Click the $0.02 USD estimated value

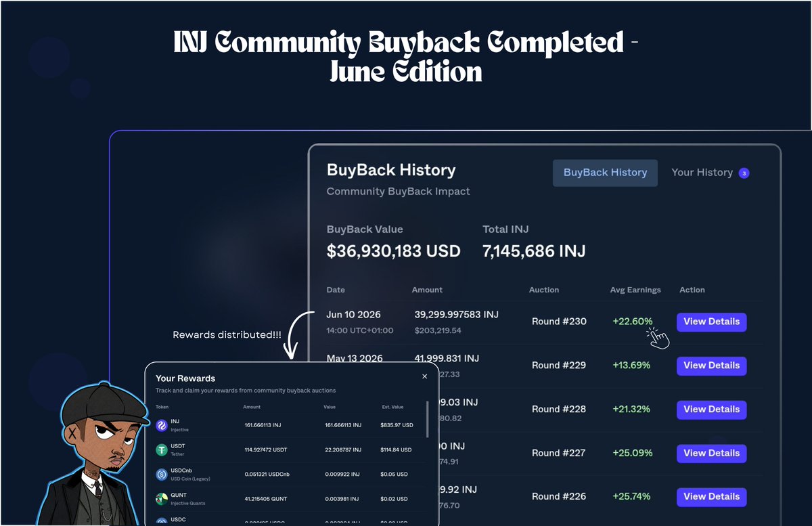tap(392, 500)
